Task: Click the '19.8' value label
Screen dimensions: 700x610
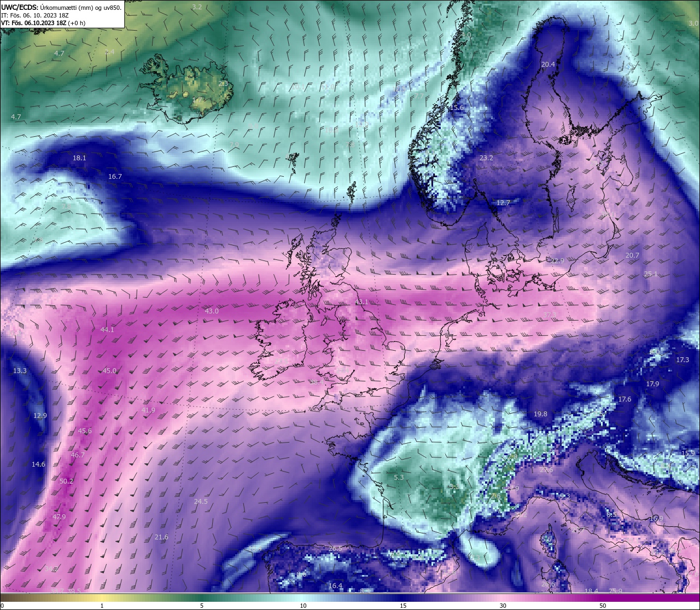Action: click(x=540, y=414)
